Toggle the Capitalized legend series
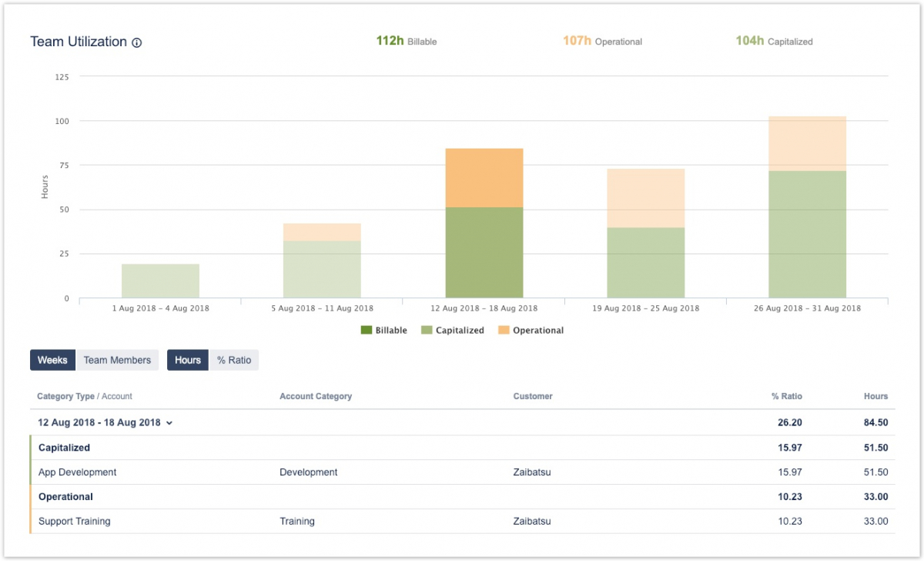Image resolution: width=924 pixels, height=561 pixels. pyautogui.click(x=453, y=331)
